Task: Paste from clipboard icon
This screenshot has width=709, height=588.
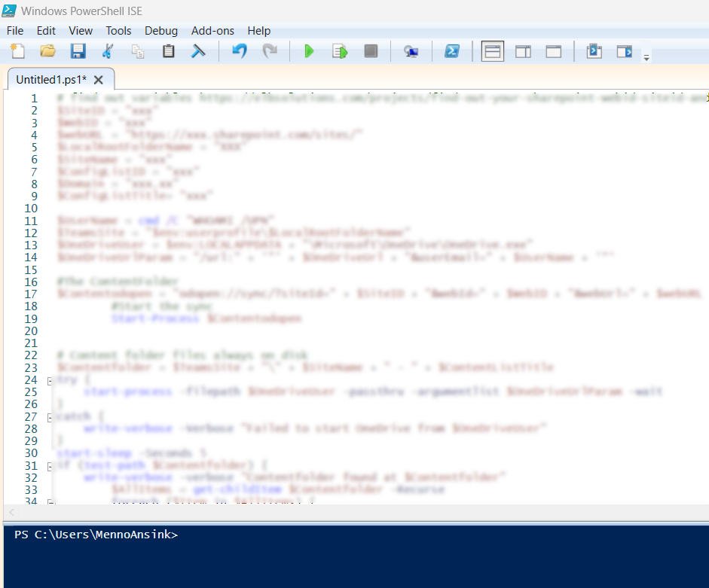Action: click(x=168, y=51)
